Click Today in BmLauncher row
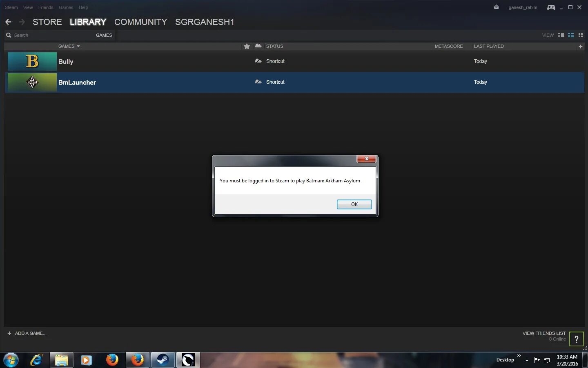The height and width of the screenshot is (368, 588). [x=481, y=82]
